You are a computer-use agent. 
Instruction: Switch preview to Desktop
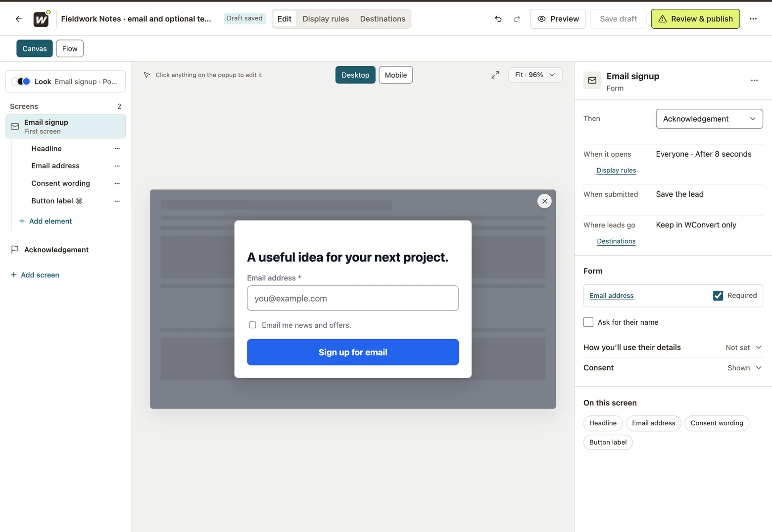[x=355, y=75]
